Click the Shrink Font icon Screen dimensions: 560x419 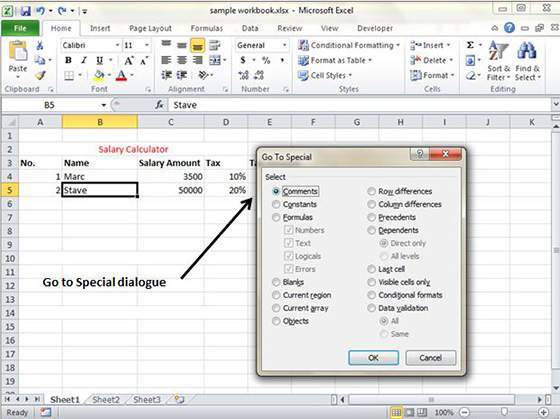pos(144,61)
